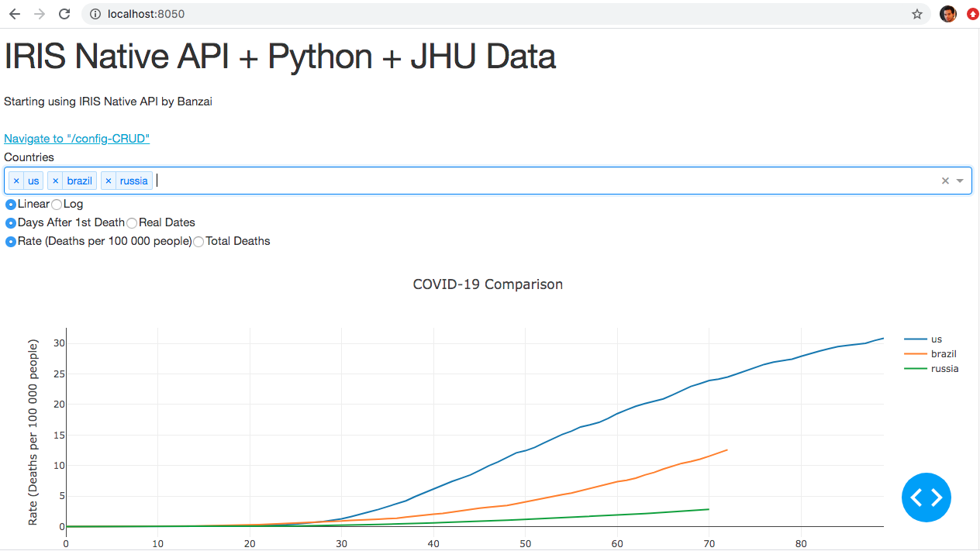This screenshot has height=551, width=980.
Task: Go back to the previous page
Action: (x=15, y=14)
